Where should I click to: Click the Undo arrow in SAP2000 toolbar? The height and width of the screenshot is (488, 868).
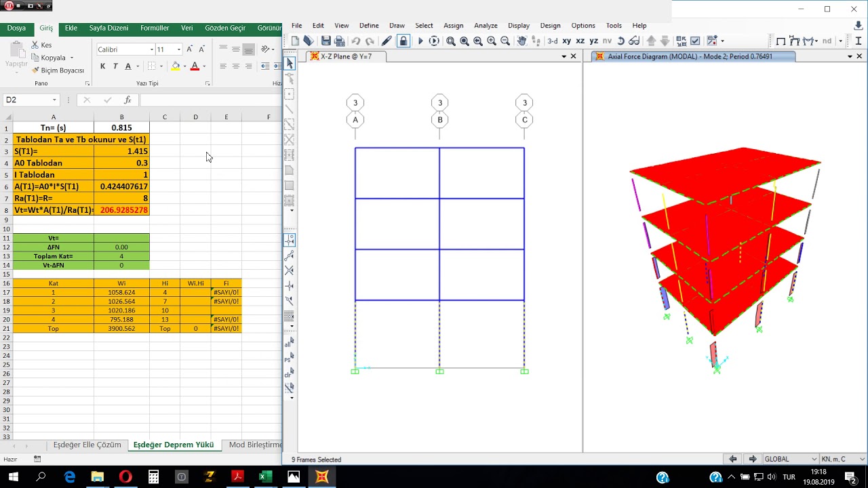click(356, 41)
